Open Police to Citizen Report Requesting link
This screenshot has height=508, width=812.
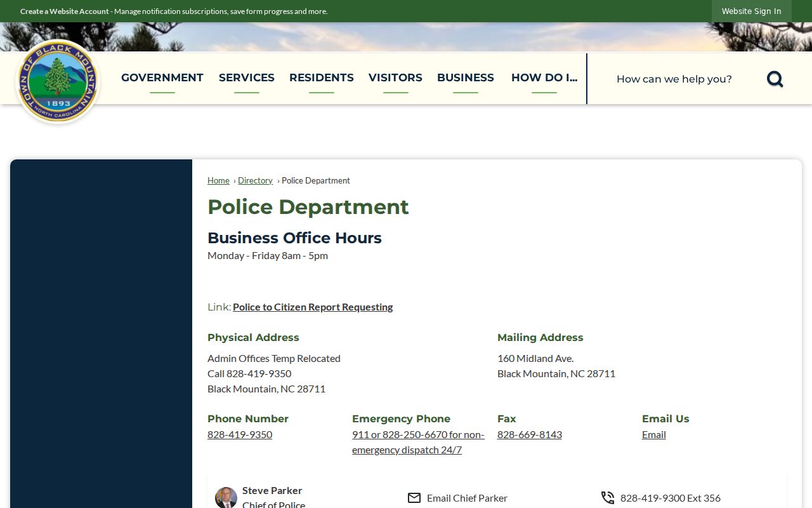[x=313, y=307]
